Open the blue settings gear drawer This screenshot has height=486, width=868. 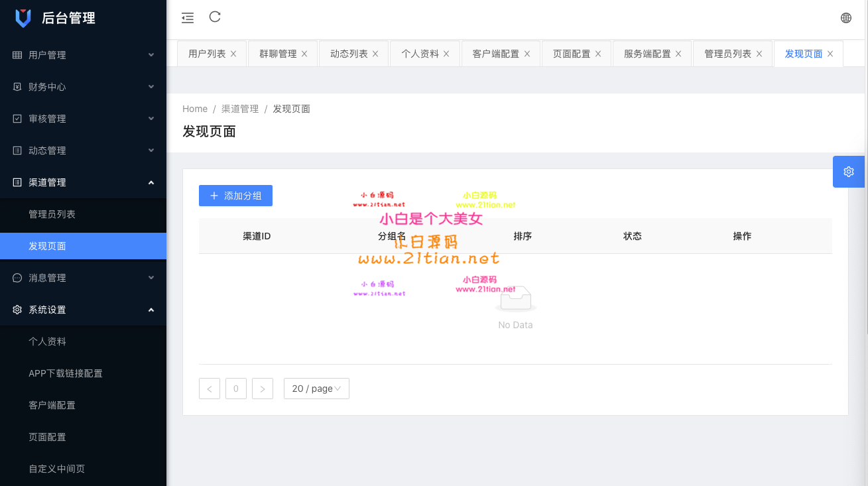tap(849, 172)
